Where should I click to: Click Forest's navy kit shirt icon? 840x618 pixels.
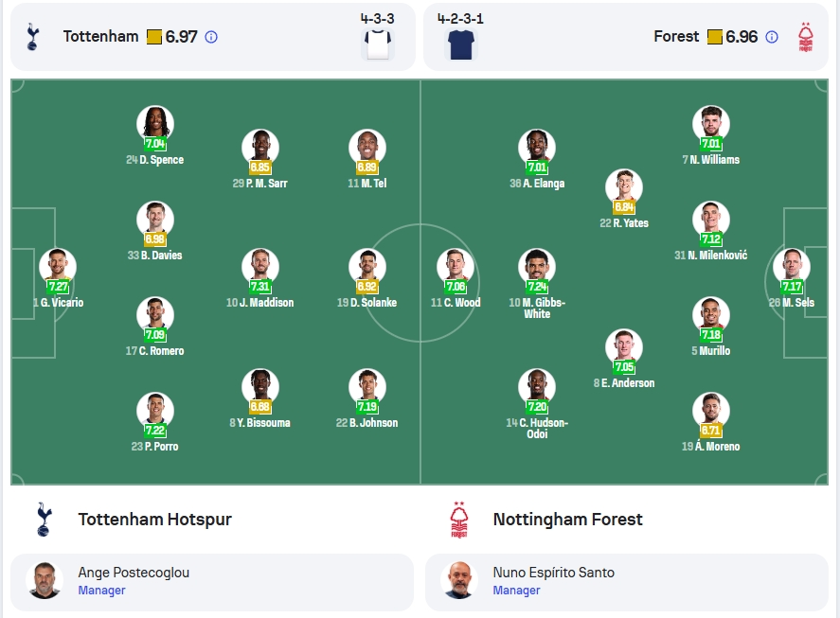(x=460, y=44)
